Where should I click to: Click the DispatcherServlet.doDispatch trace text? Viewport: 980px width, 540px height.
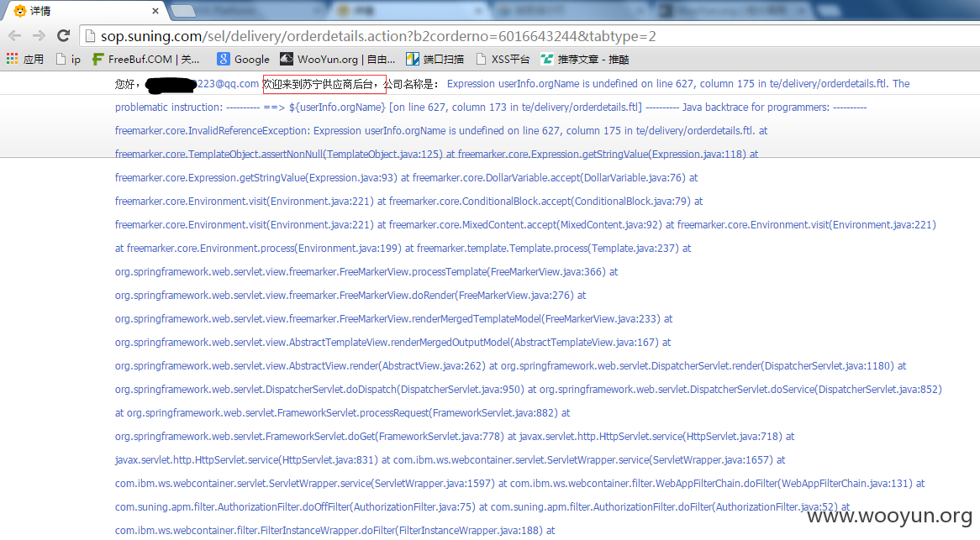pyautogui.click(x=319, y=390)
